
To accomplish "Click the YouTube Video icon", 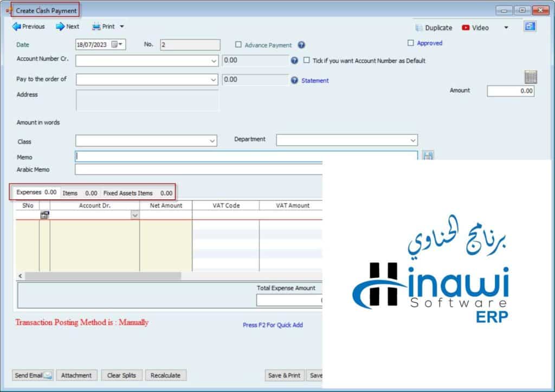I will 466,28.
